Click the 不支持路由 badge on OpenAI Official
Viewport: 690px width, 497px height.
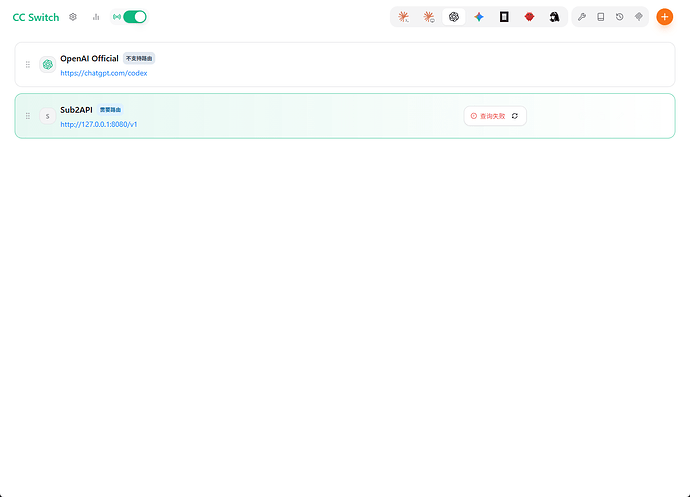[x=139, y=58]
